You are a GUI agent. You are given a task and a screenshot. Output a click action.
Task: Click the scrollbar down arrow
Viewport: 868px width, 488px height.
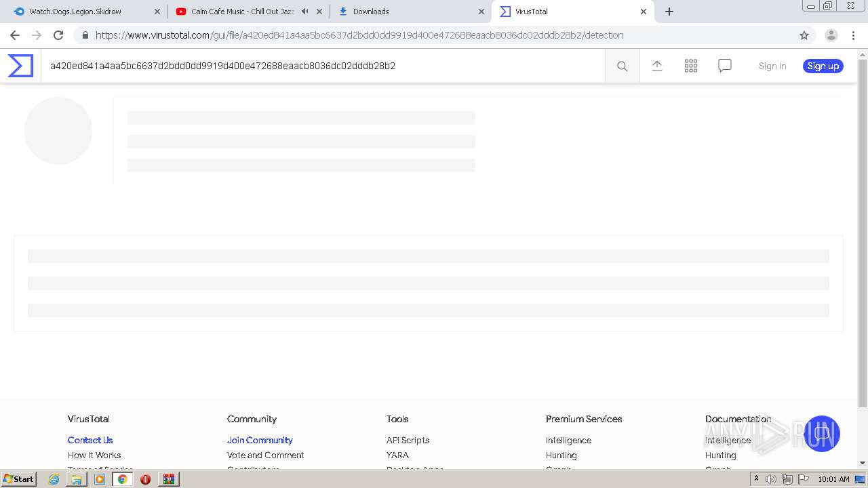click(x=863, y=464)
